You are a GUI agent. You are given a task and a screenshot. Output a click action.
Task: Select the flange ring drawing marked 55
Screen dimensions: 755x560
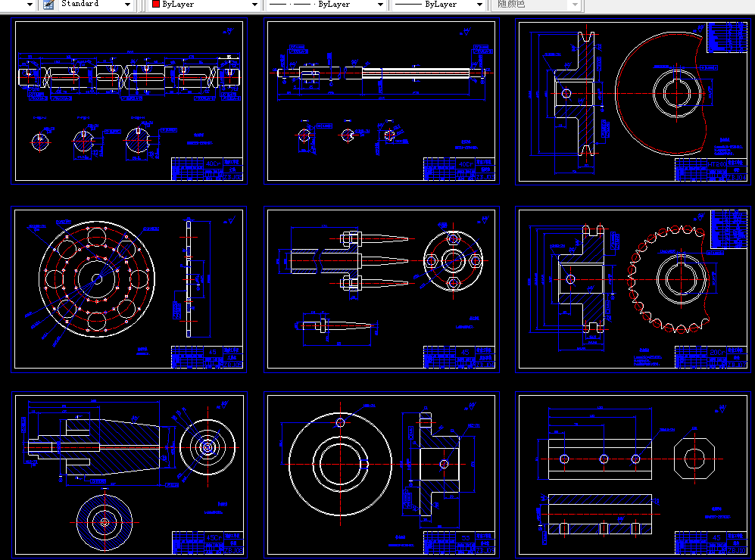(382, 474)
